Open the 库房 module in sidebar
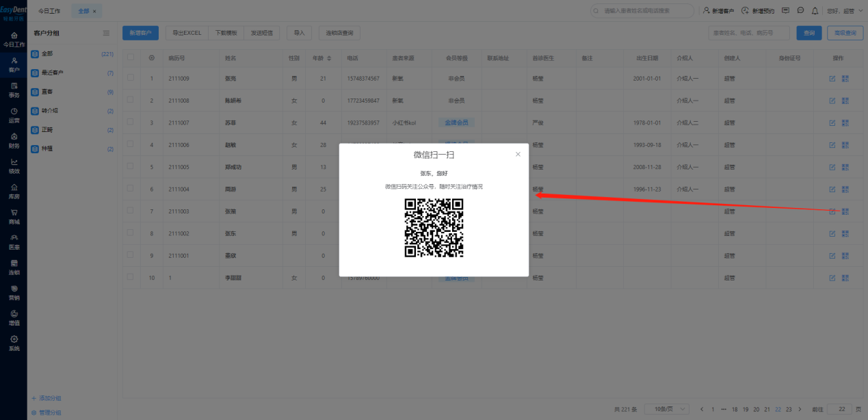868x420 pixels. point(14,192)
